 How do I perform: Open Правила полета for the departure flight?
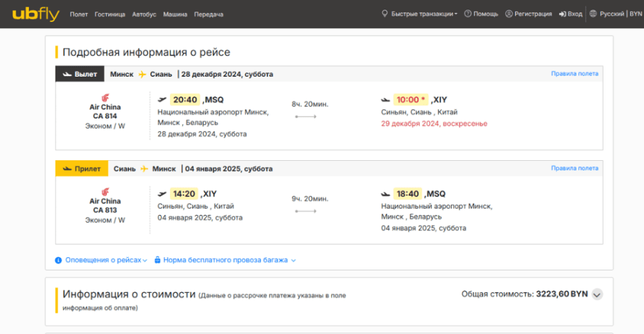point(574,74)
